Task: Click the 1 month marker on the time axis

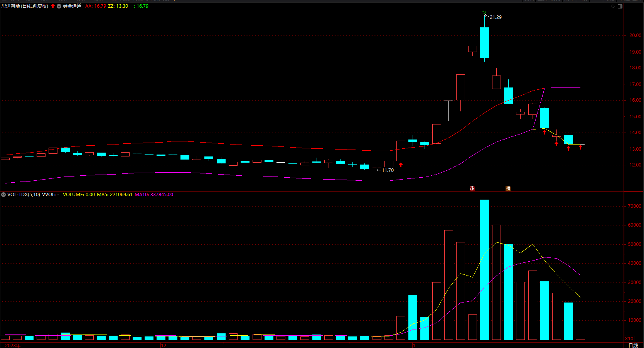Action: click(x=414, y=345)
